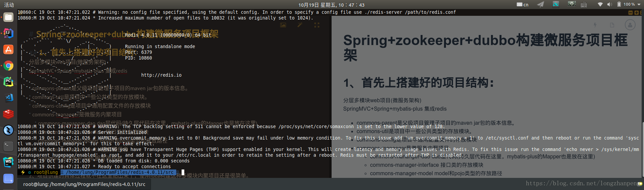Click the fullscreen expand icon in the editor toolbar
The image size is (644, 190).
click(317, 25)
